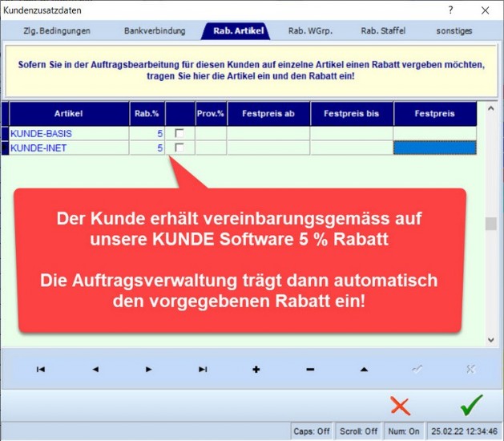This screenshot has width=504, height=441.
Task: Confirm dialog with green checkmark
Action: pyautogui.click(x=471, y=404)
